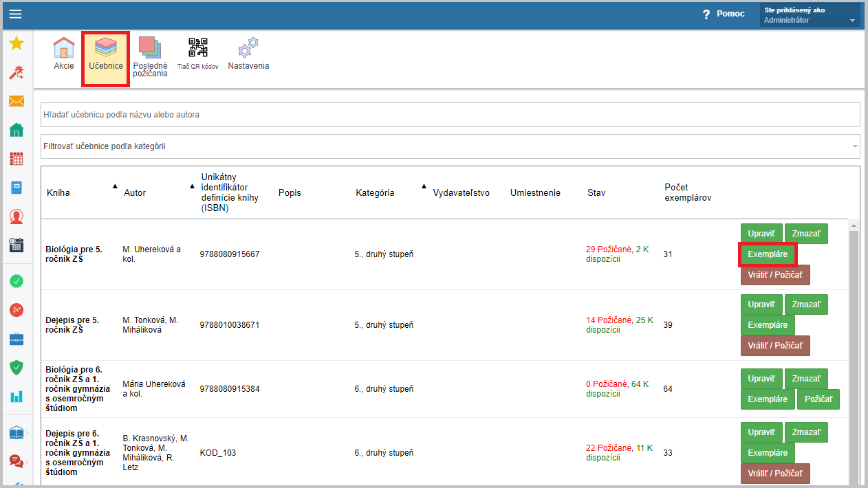The image size is (868, 488).
Task: Click Vrátiť / Požičať for Dejepis 5. ročník
Action: click(775, 346)
